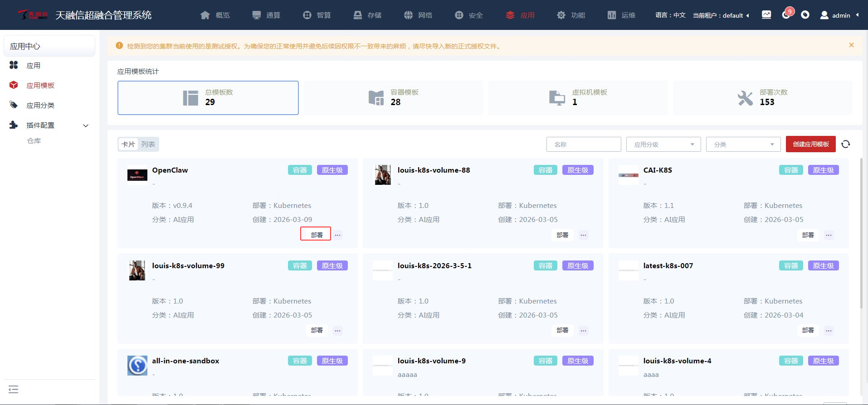
Task: Click the message inbox icon in header
Action: click(766, 15)
